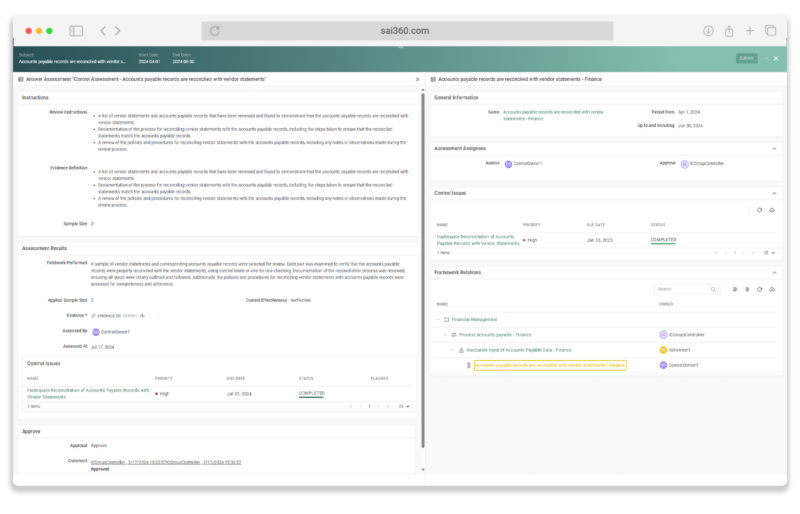Refresh the Framework Relations tree

(759, 289)
